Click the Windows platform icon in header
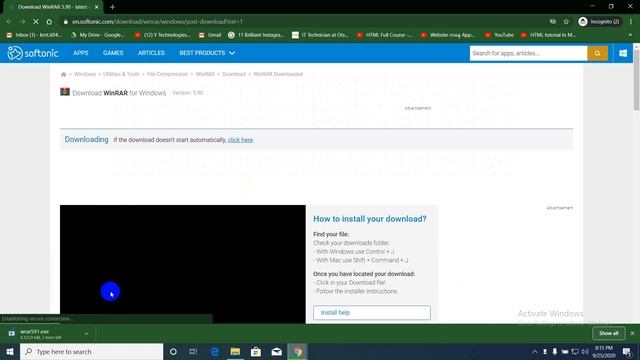Image resolution: width=640 pixels, height=360 pixels. pyautogui.click(x=623, y=53)
